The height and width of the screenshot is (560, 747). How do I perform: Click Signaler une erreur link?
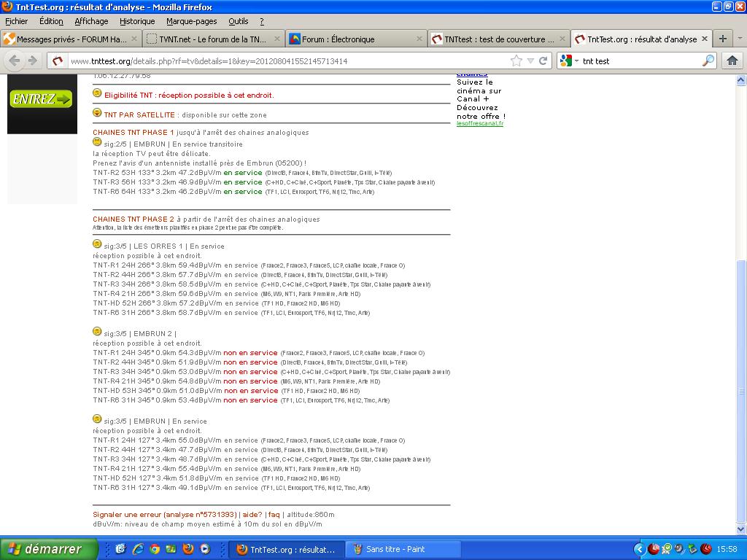(x=165, y=515)
